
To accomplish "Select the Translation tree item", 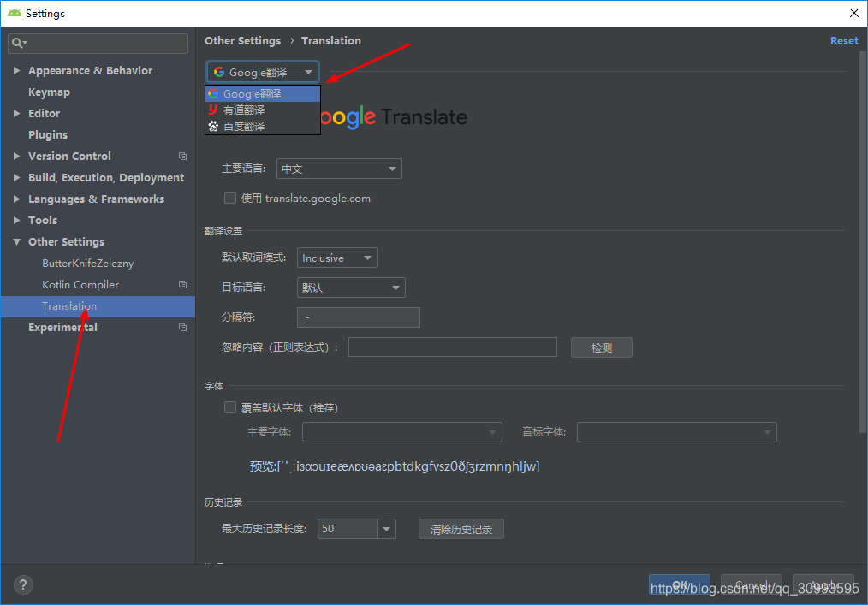I will [98, 306].
